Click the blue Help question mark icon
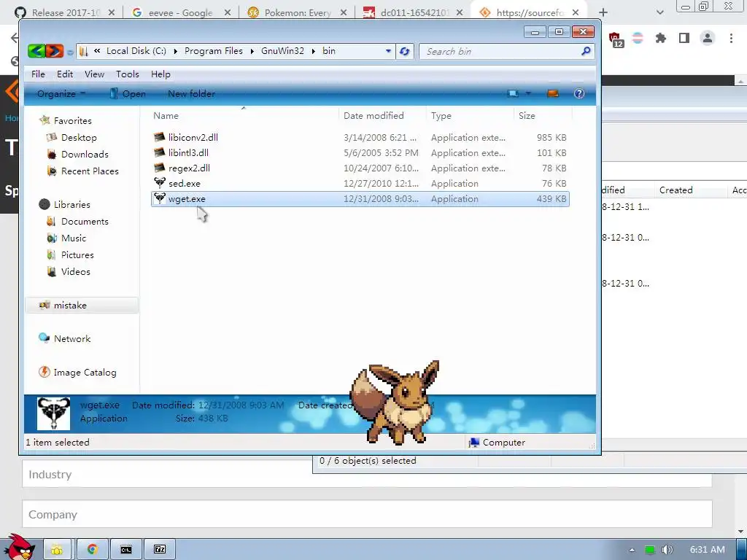The height and width of the screenshot is (560, 747). point(578,93)
